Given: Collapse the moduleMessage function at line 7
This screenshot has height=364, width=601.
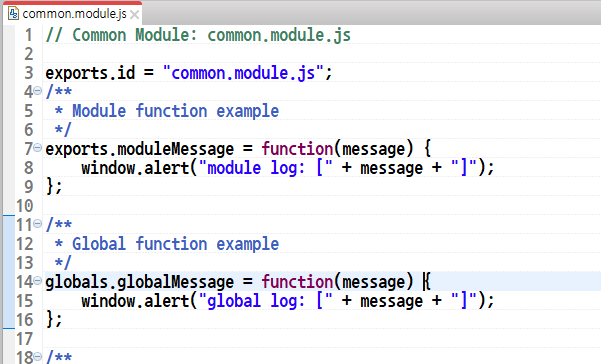Looking at the screenshot, I should pos(37,148).
